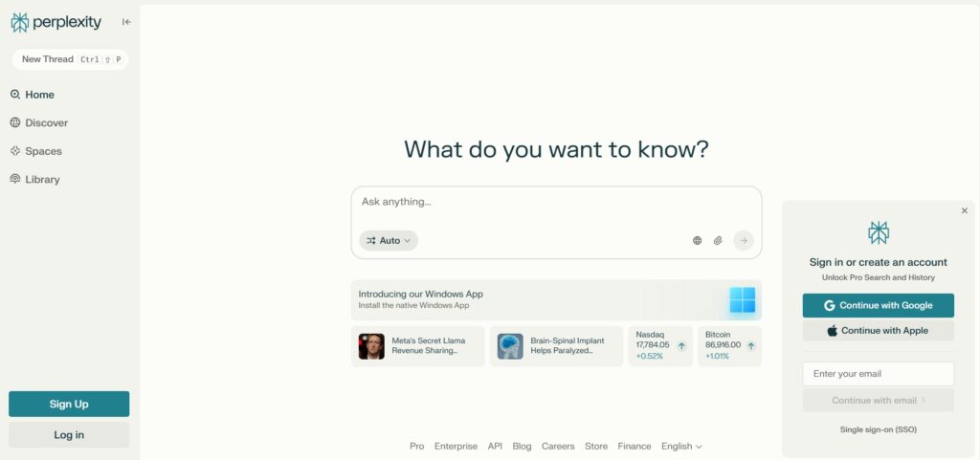Click the Home magnifier icon

15,95
